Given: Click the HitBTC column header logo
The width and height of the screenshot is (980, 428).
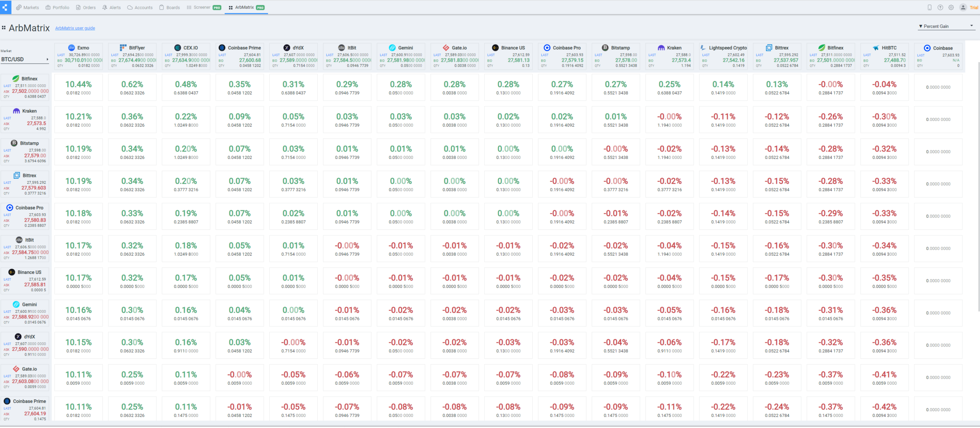Looking at the screenshot, I should pyautogui.click(x=876, y=48).
